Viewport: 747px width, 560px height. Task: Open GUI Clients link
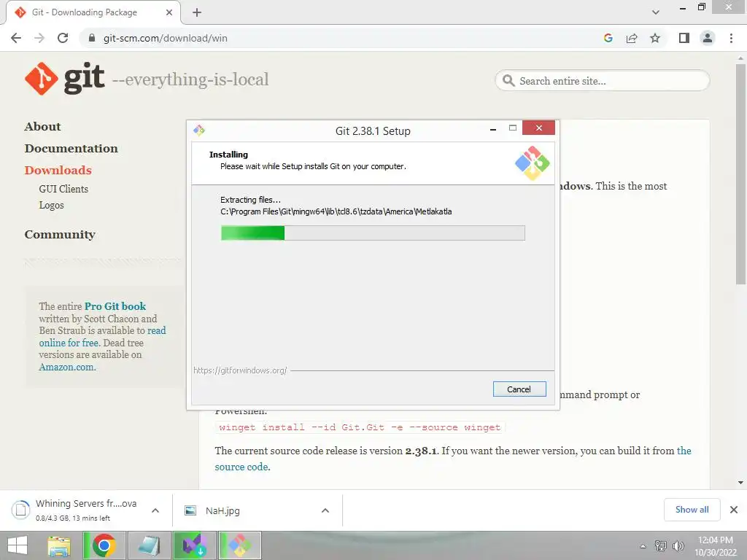point(63,189)
